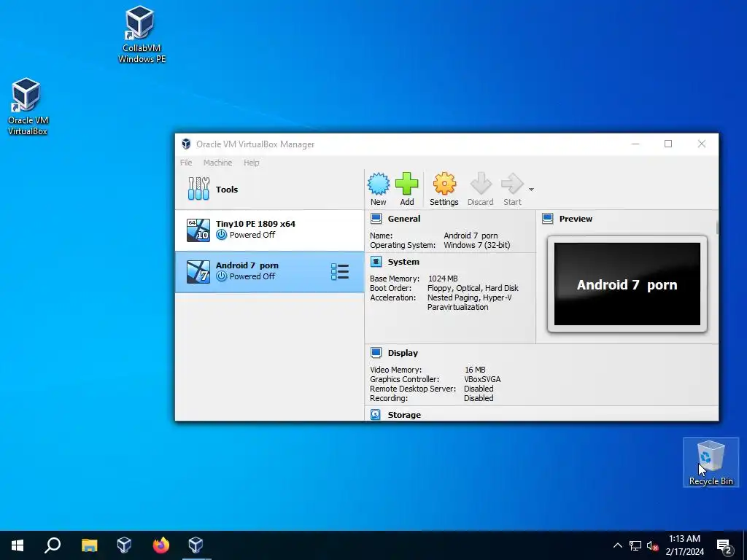Select the Recycle Bin desktop icon

(711, 462)
